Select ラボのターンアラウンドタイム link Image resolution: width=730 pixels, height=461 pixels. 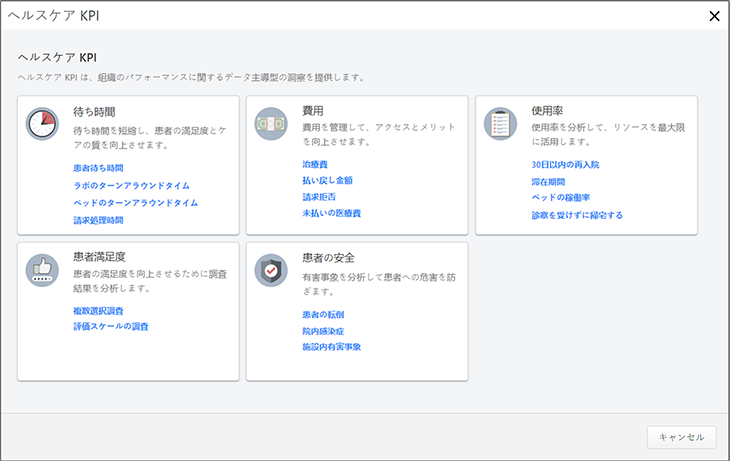pyautogui.click(x=131, y=185)
